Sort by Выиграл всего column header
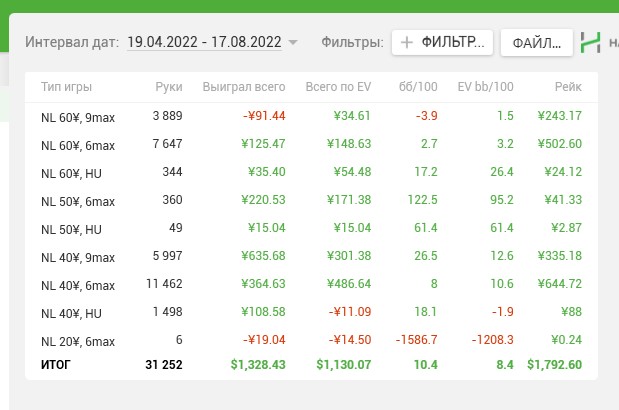619x410 pixels. click(244, 87)
